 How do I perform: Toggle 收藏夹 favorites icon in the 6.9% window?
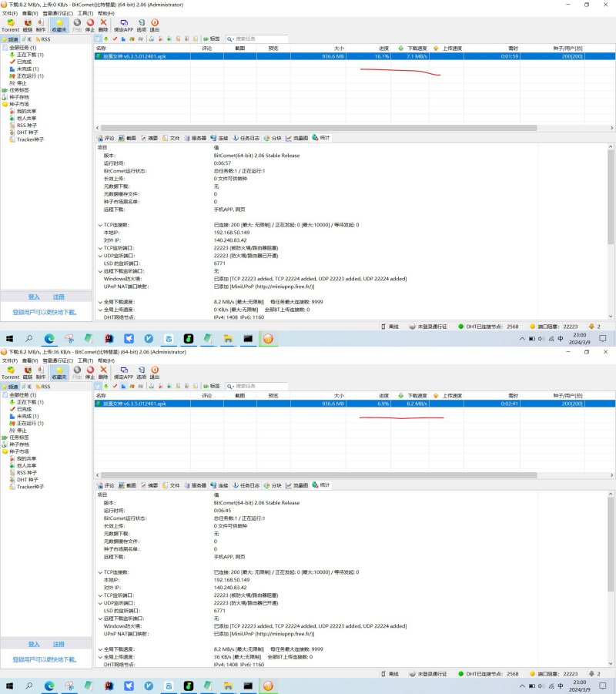(x=59, y=373)
